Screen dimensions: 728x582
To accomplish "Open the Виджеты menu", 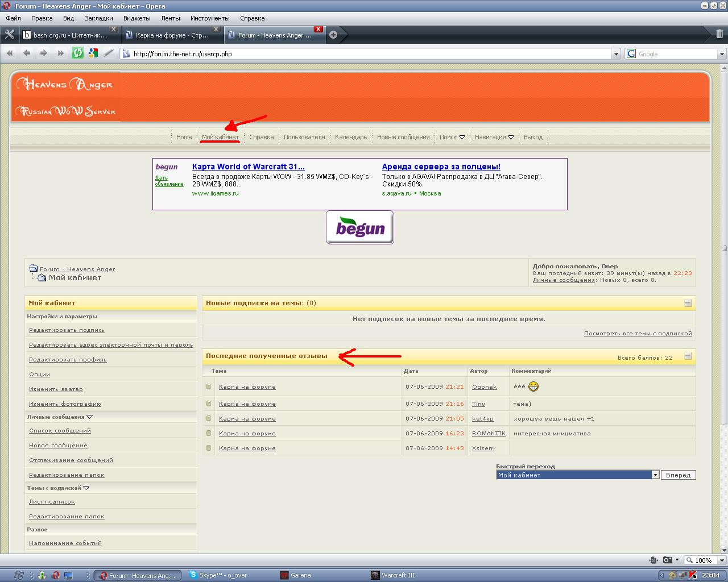I will tap(137, 18).
